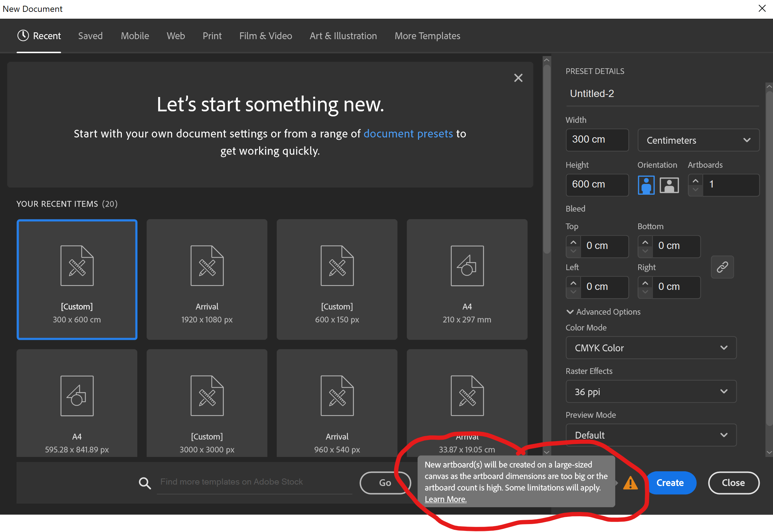The width and height of the screenshot is (773, 532).
Task: Switch to the Film & Video tab
Action: click(x=266, y=36)
